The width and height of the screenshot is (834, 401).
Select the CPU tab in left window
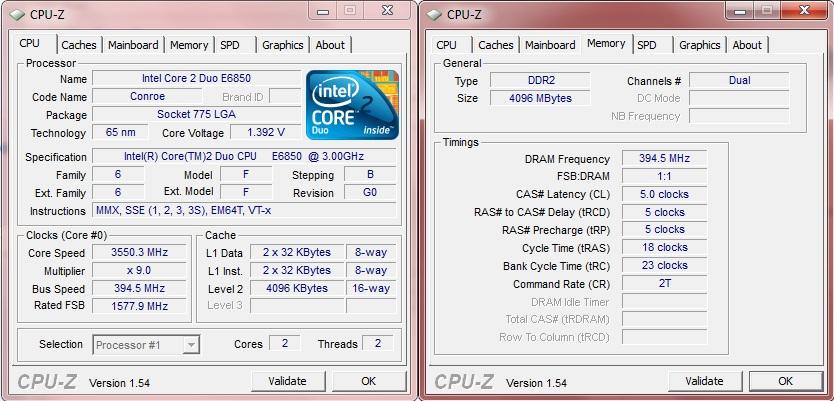point(29,44)
